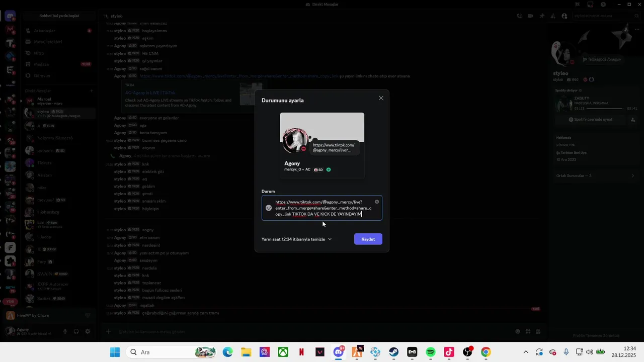Click 'Sohbet bul ya da başlat' search box
This screenshot has height=362, width=644.
click(59, 16)
